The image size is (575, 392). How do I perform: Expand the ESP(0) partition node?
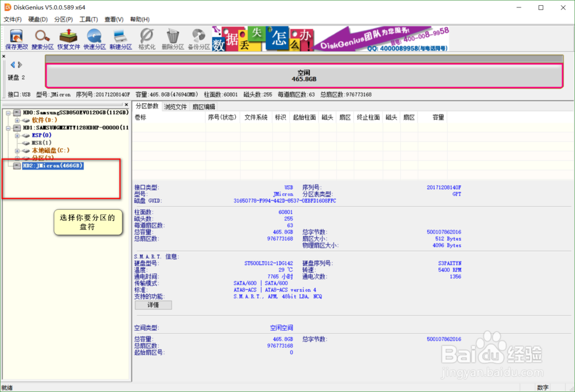(17, 136)
